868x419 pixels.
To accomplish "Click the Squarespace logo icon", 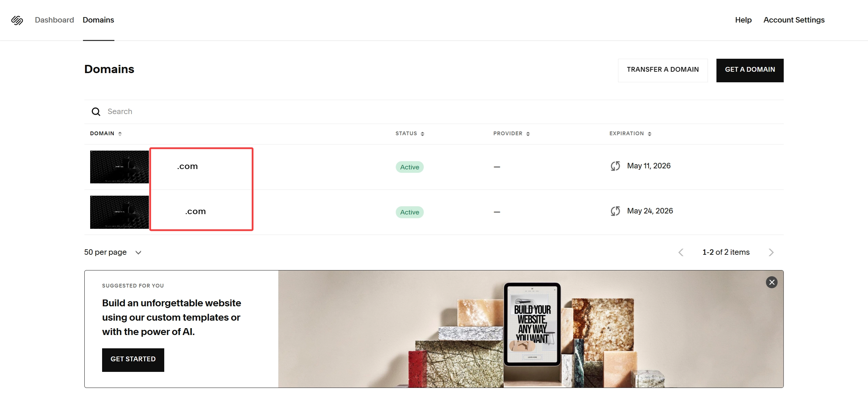I will tap(17, 20).
